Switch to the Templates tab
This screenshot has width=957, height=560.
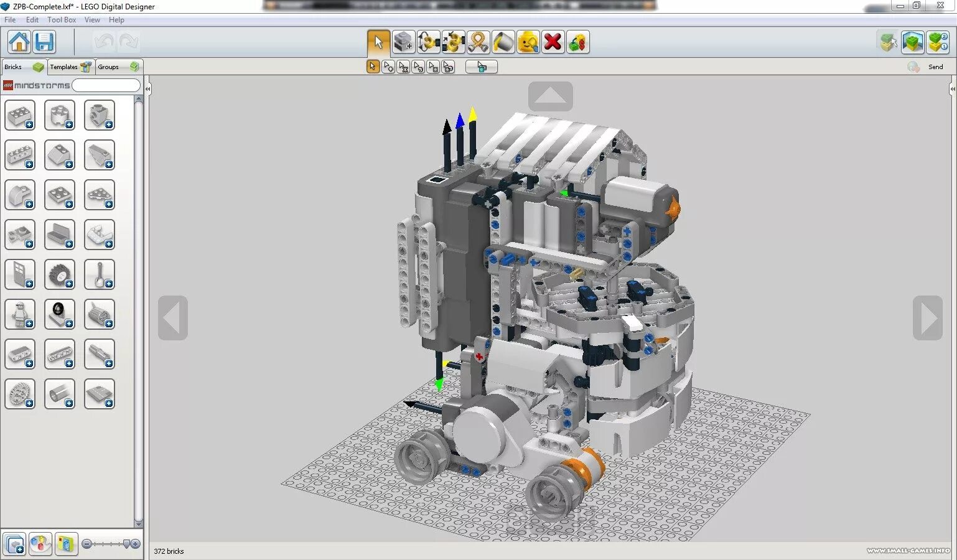pyautogui.click(x=71, y=67)
